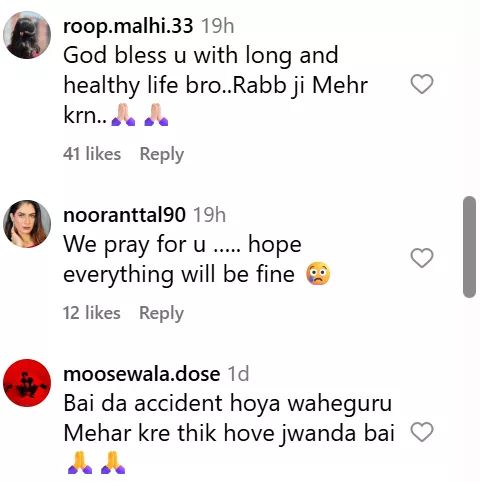Viewport: 480px width, 482px height.
Task: Reply to nooranttal90's comment
Action: coord(161,313)
